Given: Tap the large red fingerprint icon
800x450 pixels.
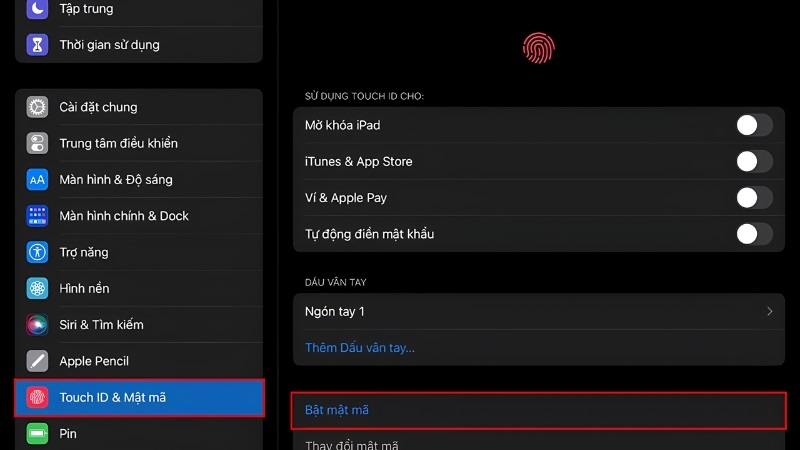Looking at the screenshot, I should coord(538,48).
